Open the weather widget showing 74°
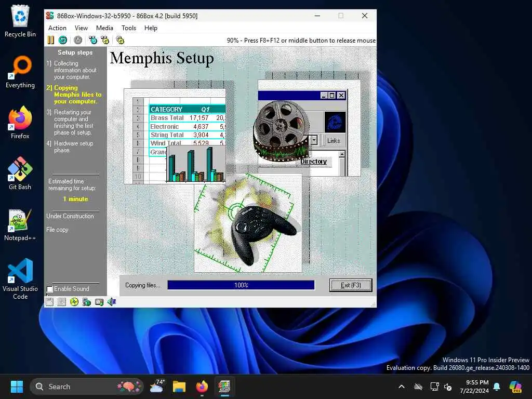This screenshot has width=532, height=399. (157, 387)
